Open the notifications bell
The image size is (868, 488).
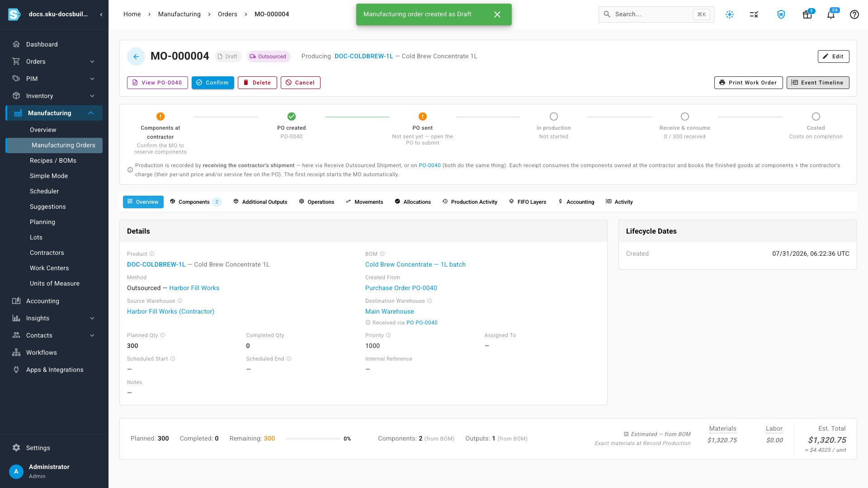831,14
